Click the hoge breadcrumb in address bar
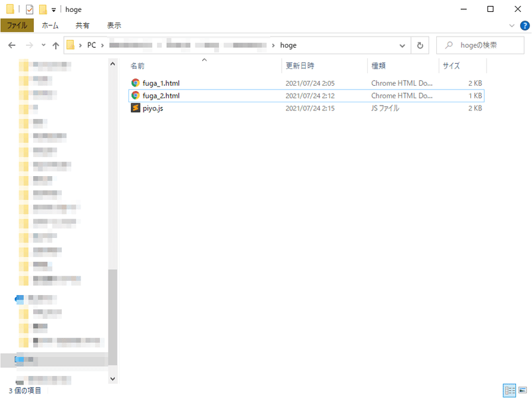532x398 pixels. point(288,45)
